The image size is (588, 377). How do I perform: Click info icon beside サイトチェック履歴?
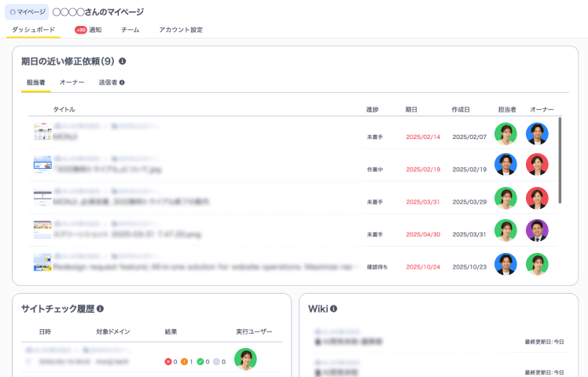100,309
